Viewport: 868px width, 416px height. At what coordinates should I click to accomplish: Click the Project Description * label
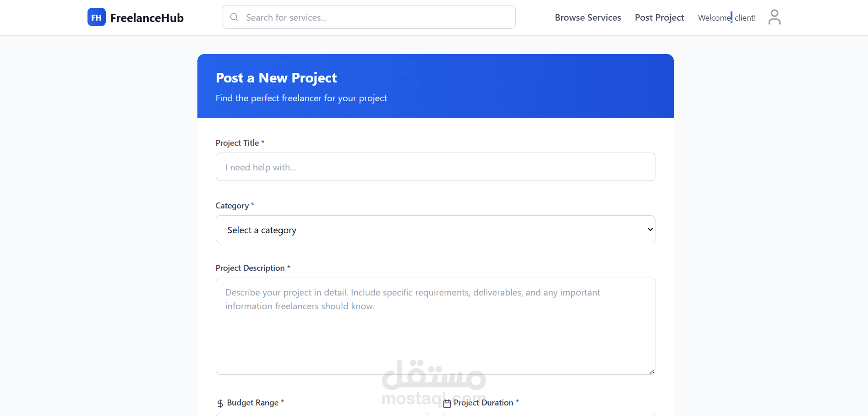coord(253,268)
